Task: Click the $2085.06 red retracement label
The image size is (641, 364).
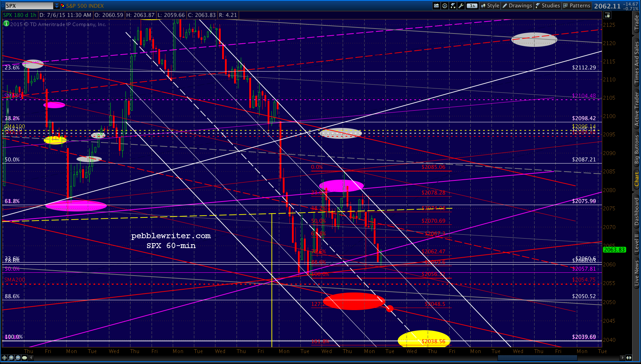Action: [x=433, y=167]
